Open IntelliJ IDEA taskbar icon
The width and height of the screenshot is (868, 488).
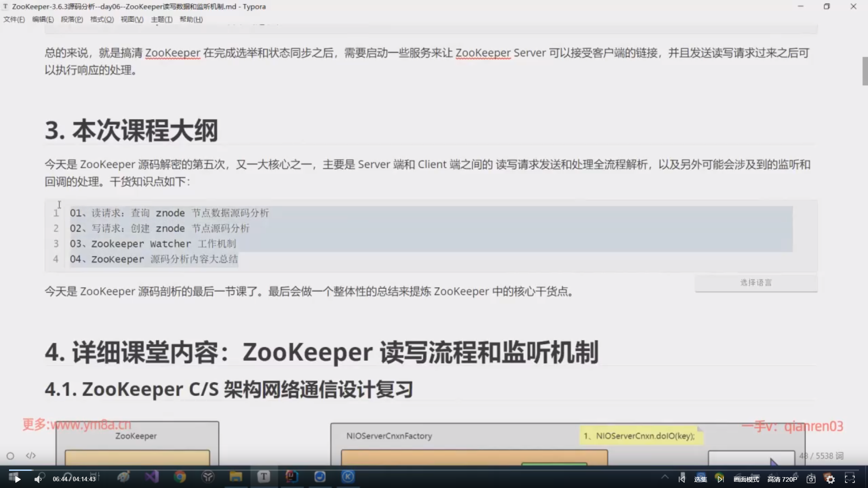[292, 477]
